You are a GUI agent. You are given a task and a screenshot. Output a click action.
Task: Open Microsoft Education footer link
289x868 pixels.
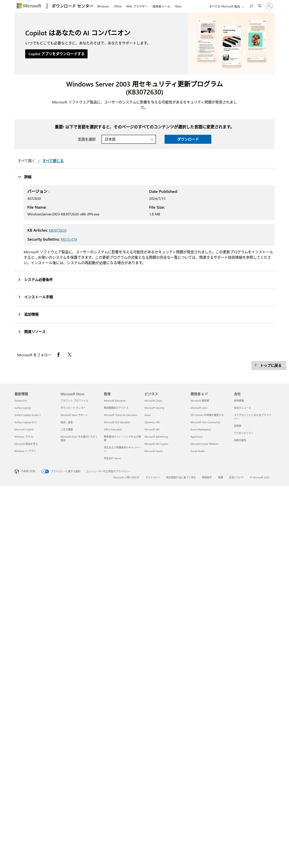[115, 401]
